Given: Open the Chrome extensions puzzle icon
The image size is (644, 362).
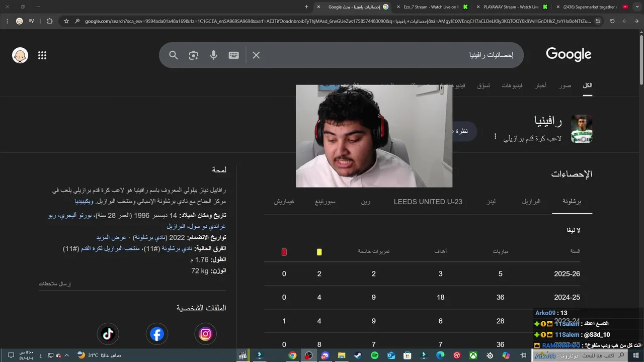Looking at the screenshot, I should tap(49, 21).
